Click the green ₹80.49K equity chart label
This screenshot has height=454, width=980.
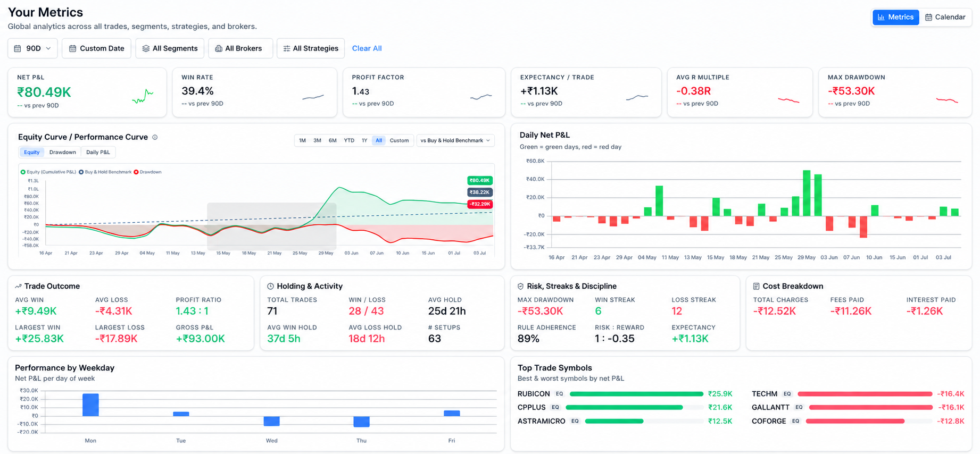pos(479,180)
